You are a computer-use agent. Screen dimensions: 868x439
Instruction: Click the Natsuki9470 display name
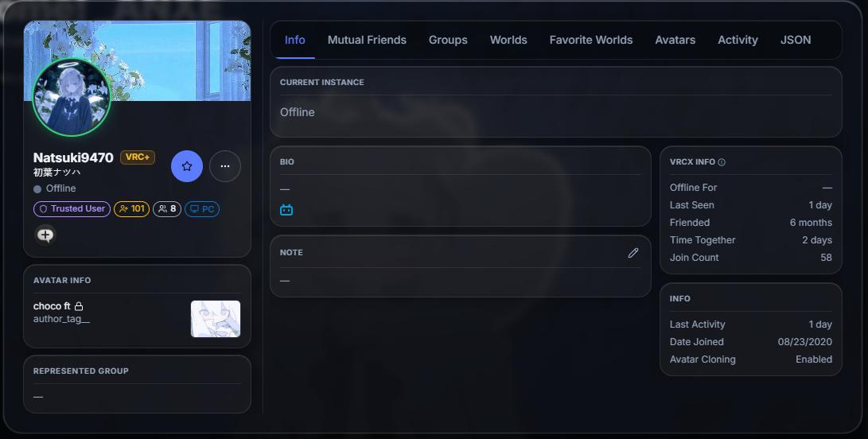coord(73,157)
